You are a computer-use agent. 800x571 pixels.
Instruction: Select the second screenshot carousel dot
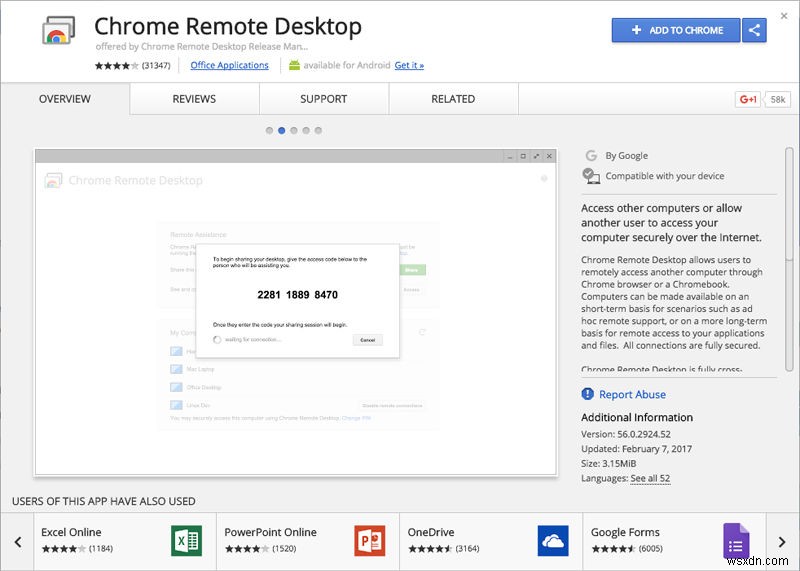click(x=282, y=131)
